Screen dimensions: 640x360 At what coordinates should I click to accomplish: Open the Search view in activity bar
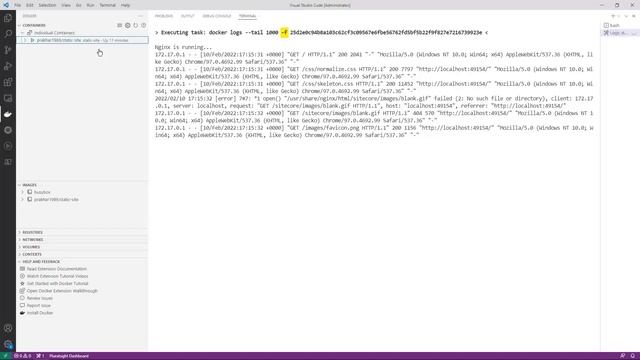(8, 34)
